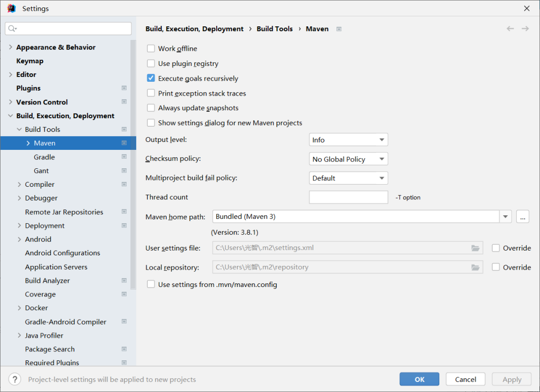Enable the Work offline checkbox
This screenshot has width=540, height=392.
151,49
